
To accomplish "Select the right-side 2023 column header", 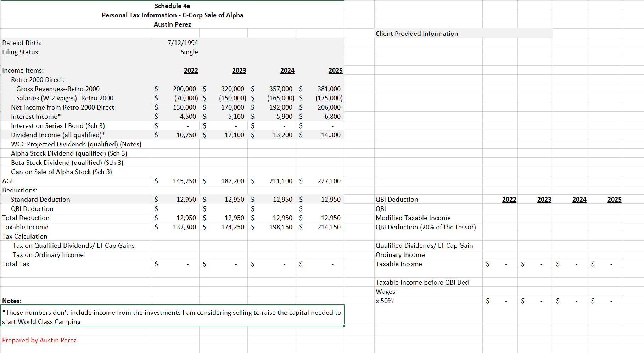I will pos(544,199).
